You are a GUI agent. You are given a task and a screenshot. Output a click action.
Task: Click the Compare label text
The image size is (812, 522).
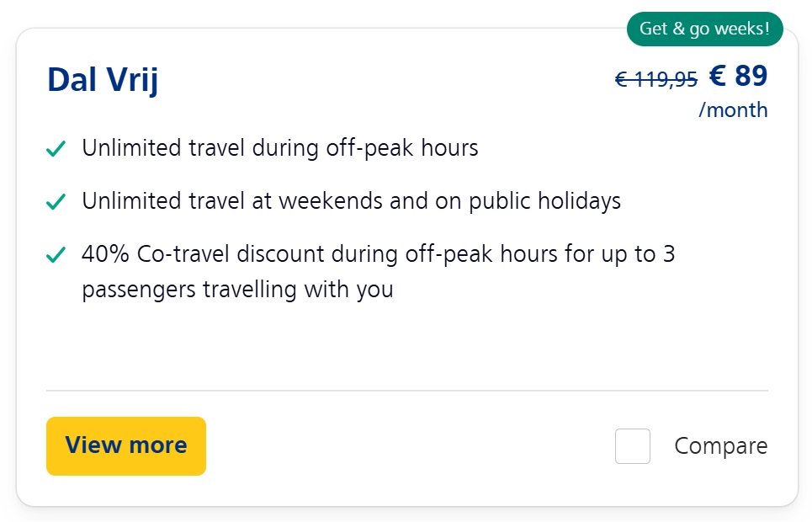pos(720,446)
